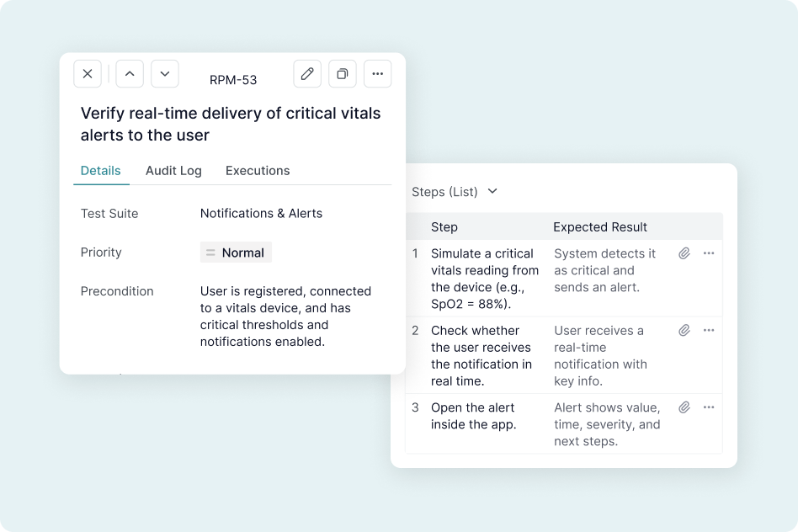This screenshot has height=532, width=798.
Task: Switch to the Details tab
Action: (x=101, y=171)
